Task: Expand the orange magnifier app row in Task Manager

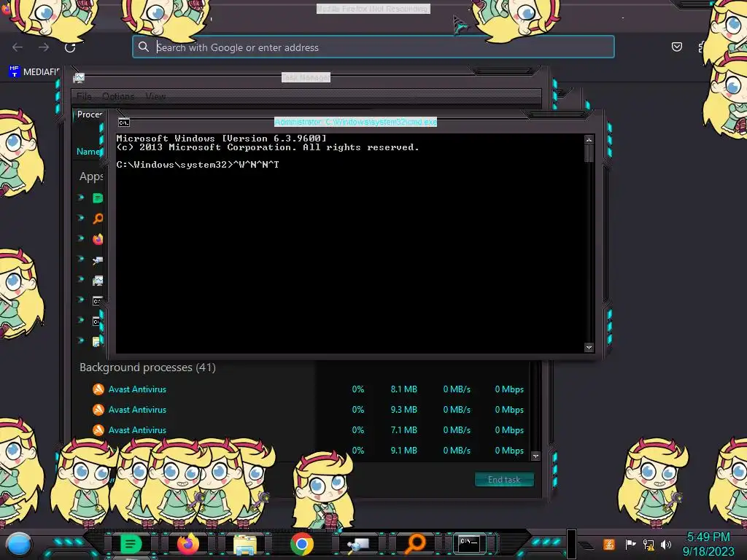Action: [81, 217]
